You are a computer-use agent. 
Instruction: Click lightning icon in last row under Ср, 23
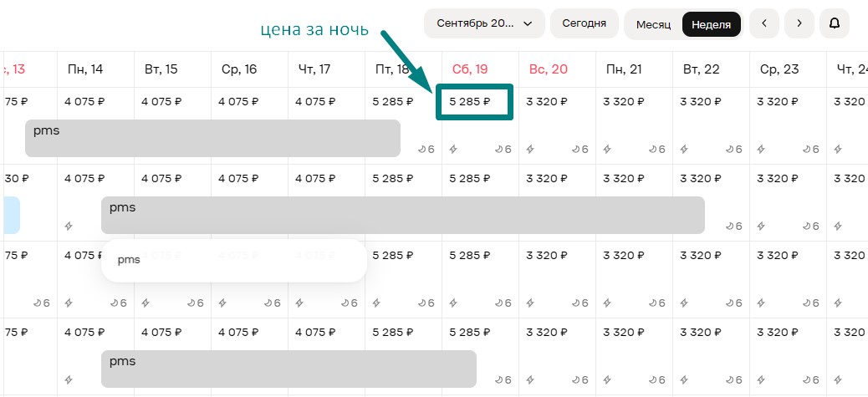pos(761,379)
